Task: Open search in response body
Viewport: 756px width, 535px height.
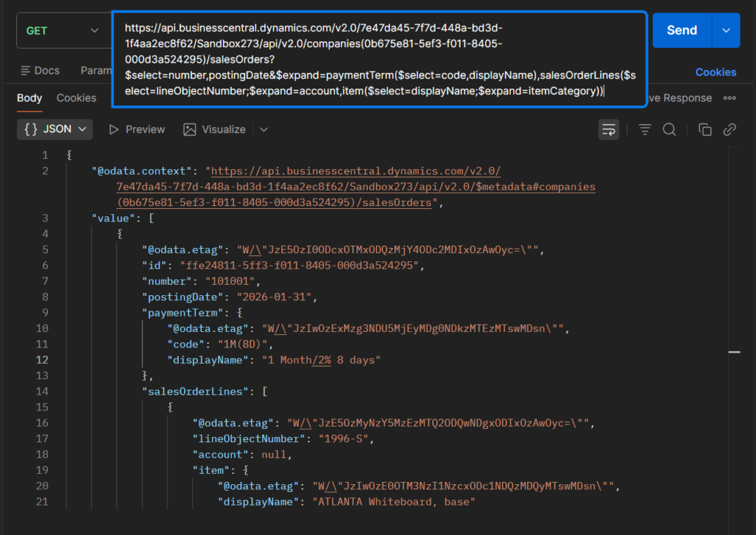Action: [670, 129]
